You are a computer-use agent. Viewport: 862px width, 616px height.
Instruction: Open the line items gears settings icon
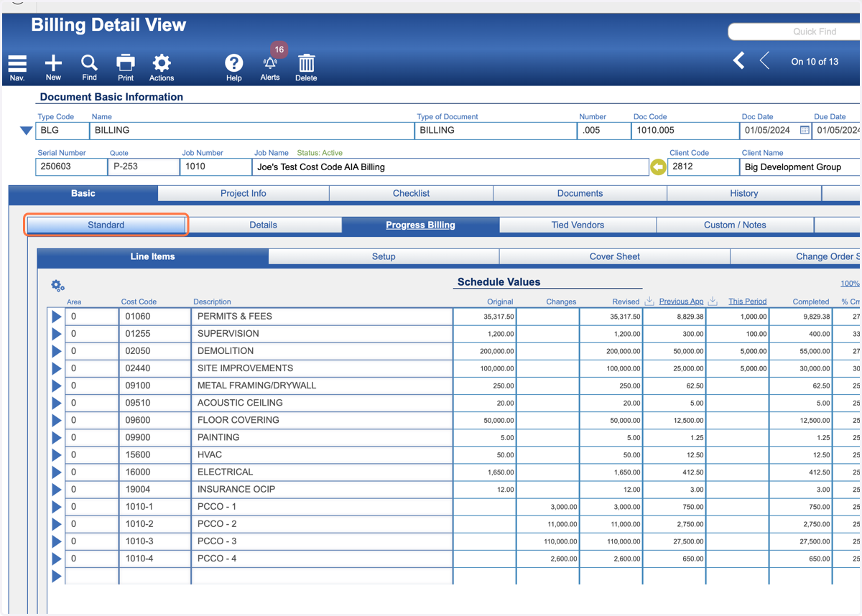(58, 286)
